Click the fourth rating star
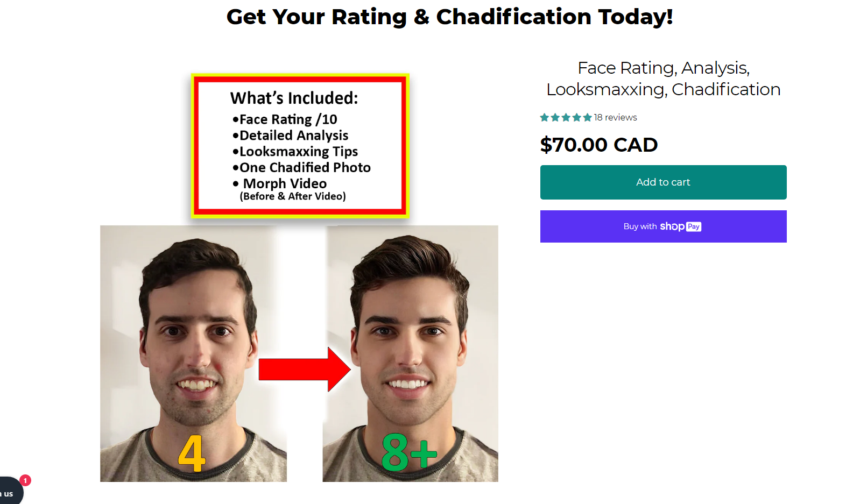 (x=577, y=117)
